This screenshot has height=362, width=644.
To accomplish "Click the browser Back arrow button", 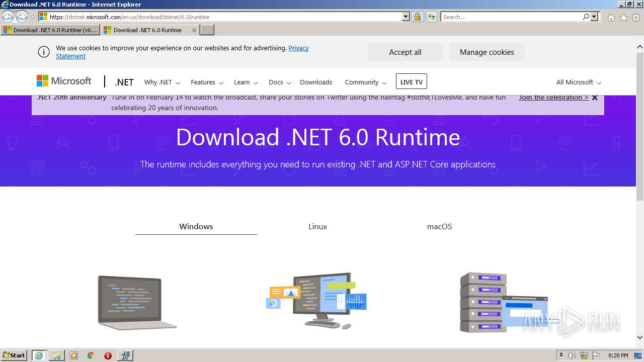I will coord(8,17).
